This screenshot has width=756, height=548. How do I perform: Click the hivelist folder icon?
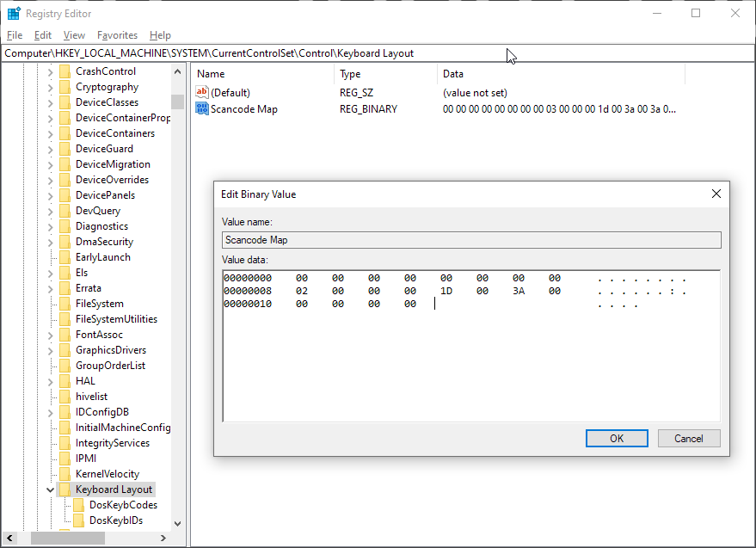click(x=65, y=397)
